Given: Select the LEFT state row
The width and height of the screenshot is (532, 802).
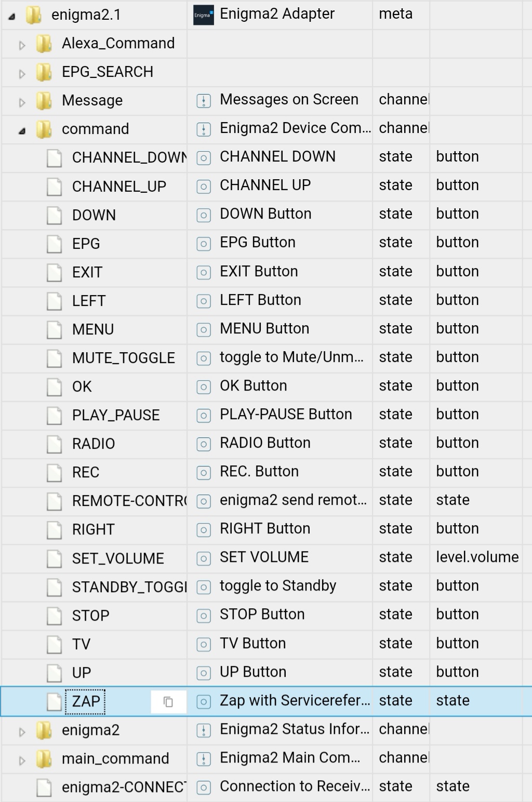Looking at the screenshot, I should [x=266, y=301].
